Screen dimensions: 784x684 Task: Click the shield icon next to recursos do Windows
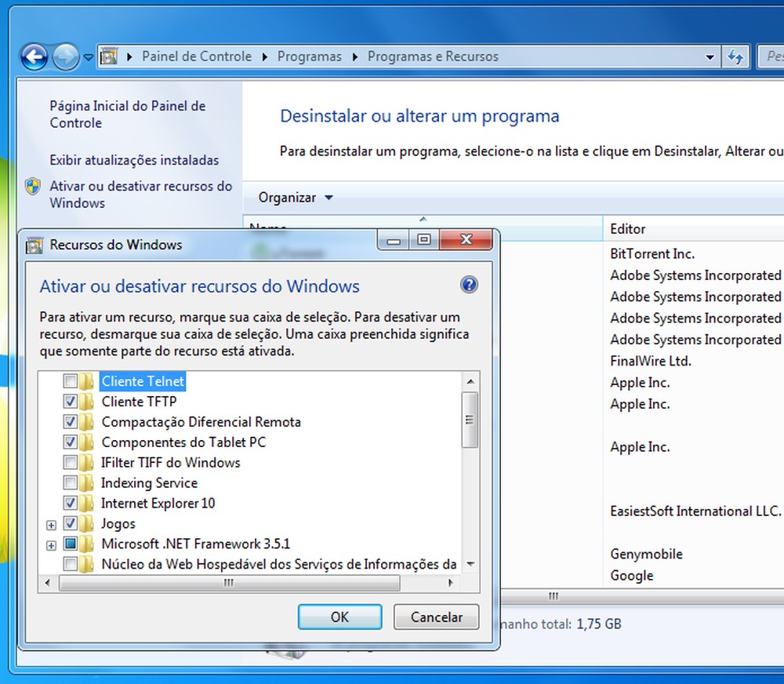(x=31, y=187)
